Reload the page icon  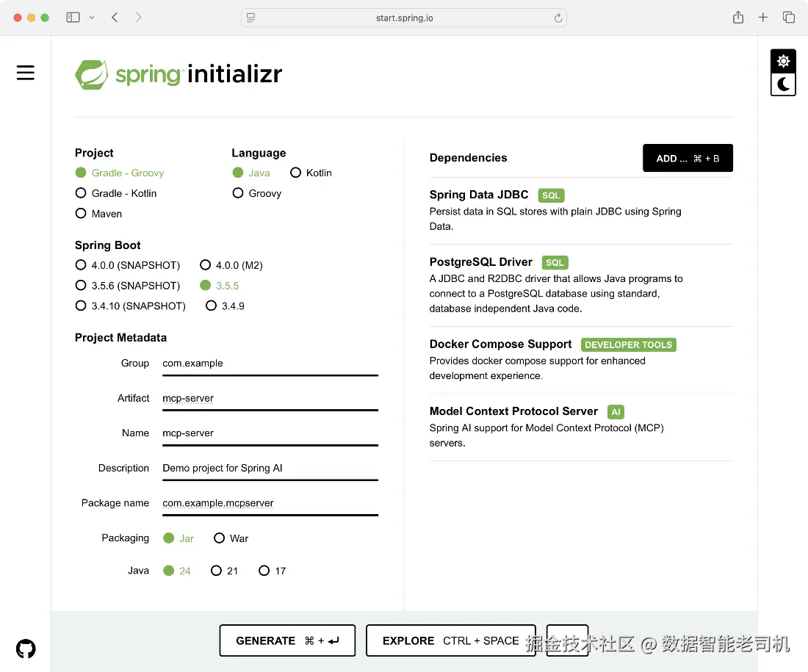(x=558, y=18)
